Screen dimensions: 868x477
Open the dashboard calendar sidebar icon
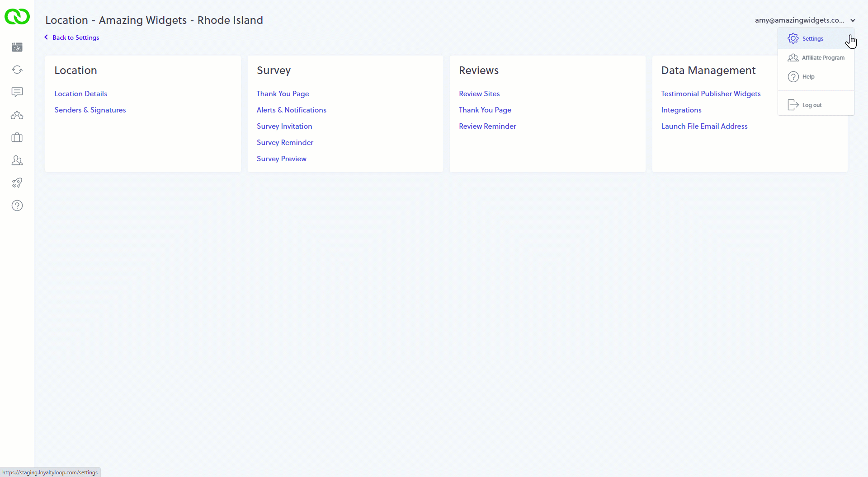17,47
